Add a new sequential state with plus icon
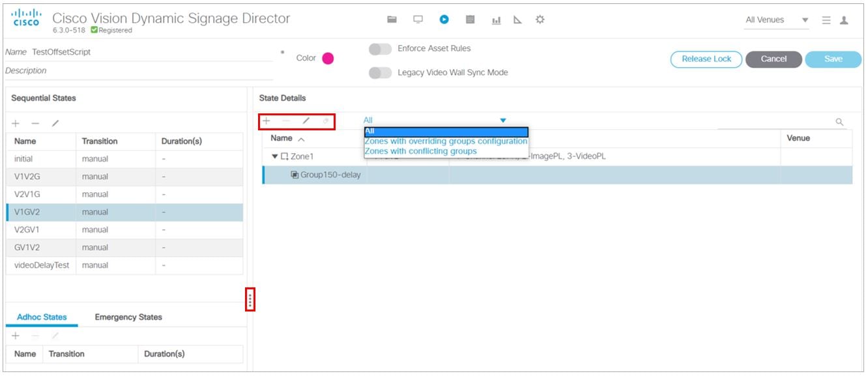The height and width of the screenshot is (376, 868). pyautogui.click(x=16, y=123)
